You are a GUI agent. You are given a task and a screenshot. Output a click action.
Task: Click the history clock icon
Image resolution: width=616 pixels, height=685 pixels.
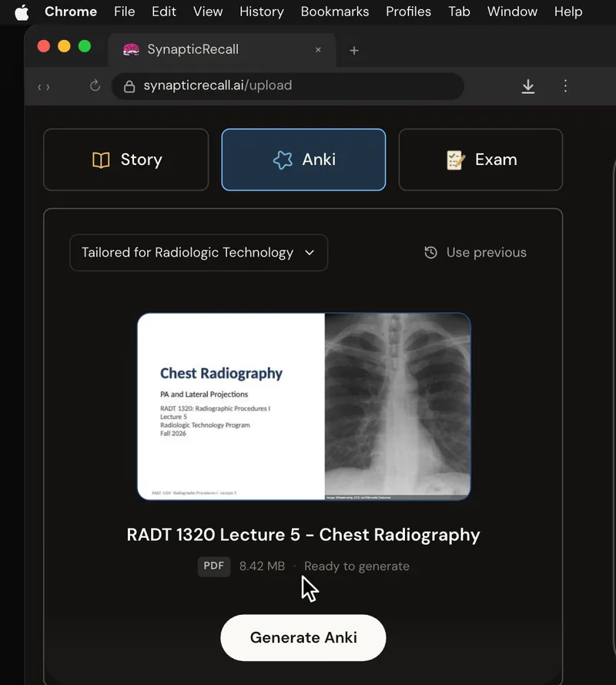pos(431,253)
